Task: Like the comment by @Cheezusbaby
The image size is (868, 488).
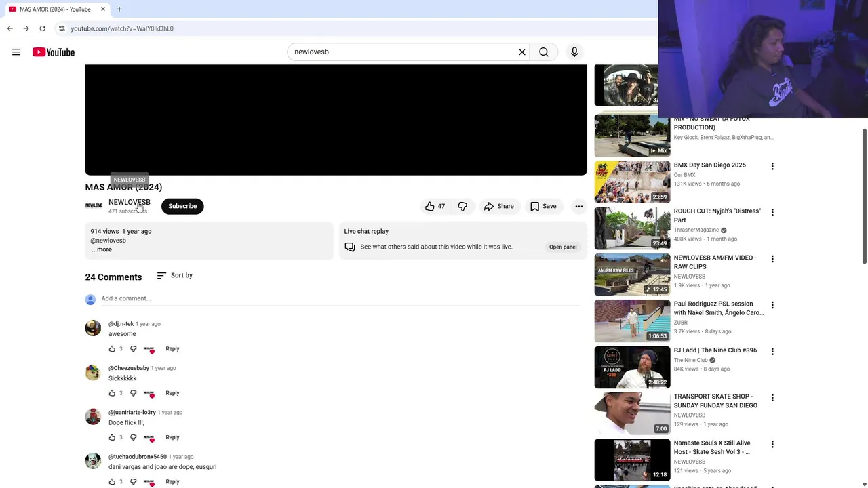Action: tap(112, 393)
